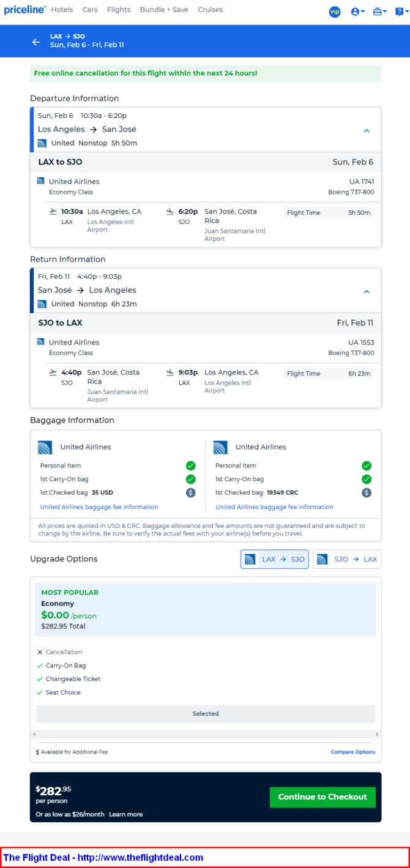Viewport: 410px width, 868px height.
Task: Open Cruises in the top navigation
Action: [x=211, y=10]
